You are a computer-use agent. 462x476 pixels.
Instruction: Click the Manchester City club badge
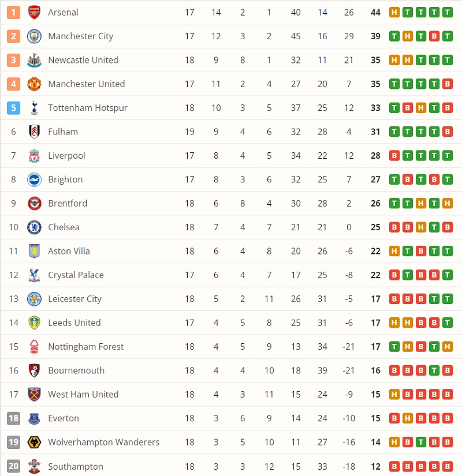click(34, 36)
